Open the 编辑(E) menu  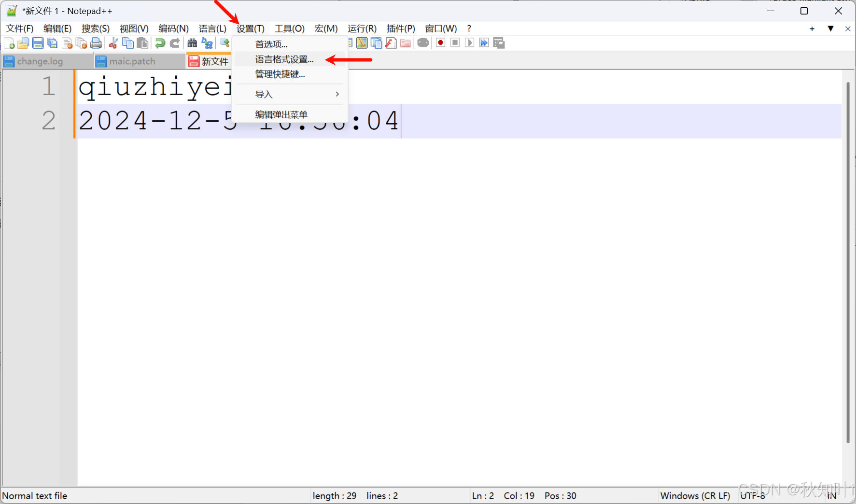(57, 28)
